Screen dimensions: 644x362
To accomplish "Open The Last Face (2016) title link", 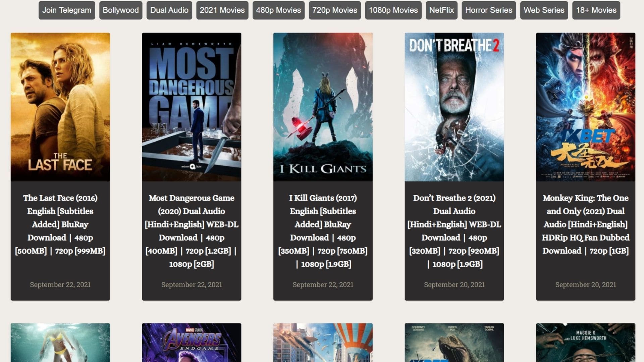I will pyautogui.click(x=60, y=224).
